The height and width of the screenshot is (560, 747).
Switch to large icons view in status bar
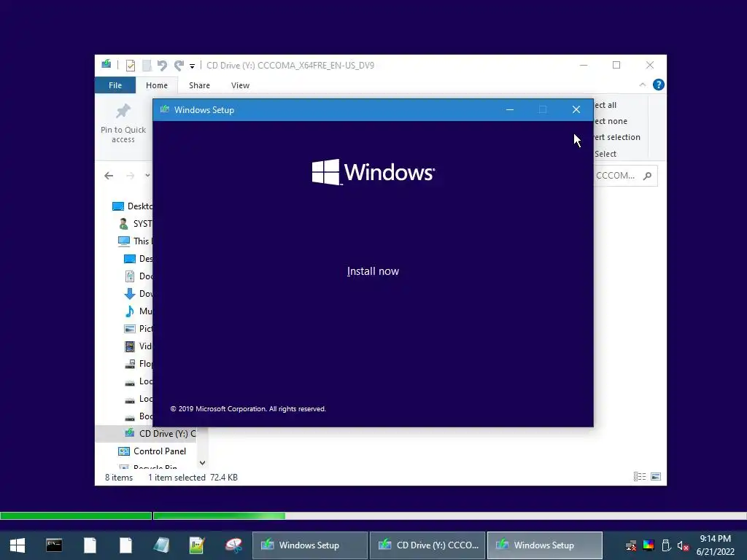pos(656,477)
